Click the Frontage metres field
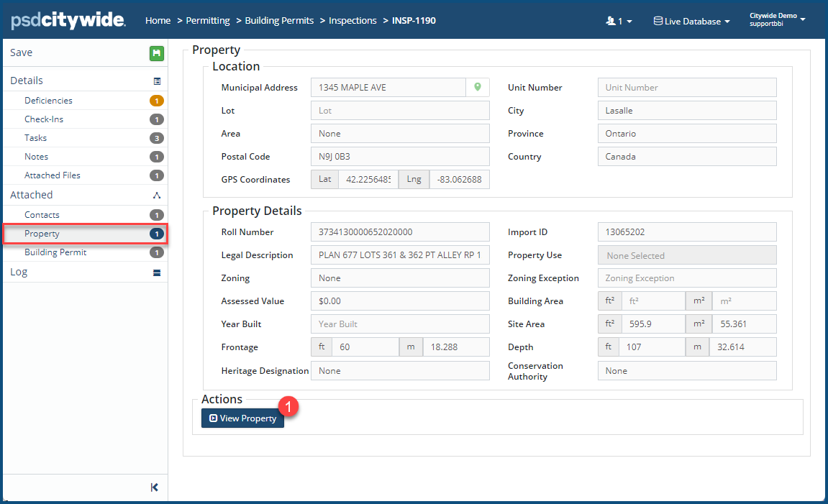Viewport: 828px width, 504px height. coord(456,347)
